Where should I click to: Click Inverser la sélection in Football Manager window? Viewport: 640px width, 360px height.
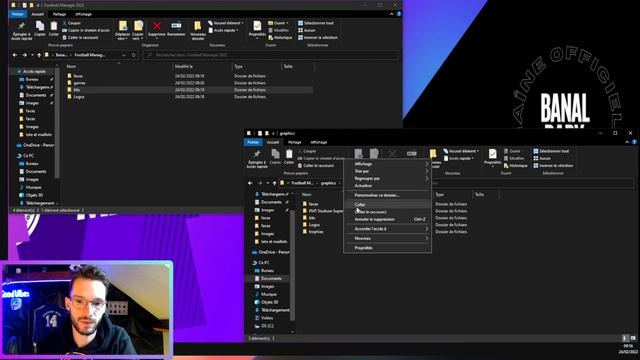(318, 38)
